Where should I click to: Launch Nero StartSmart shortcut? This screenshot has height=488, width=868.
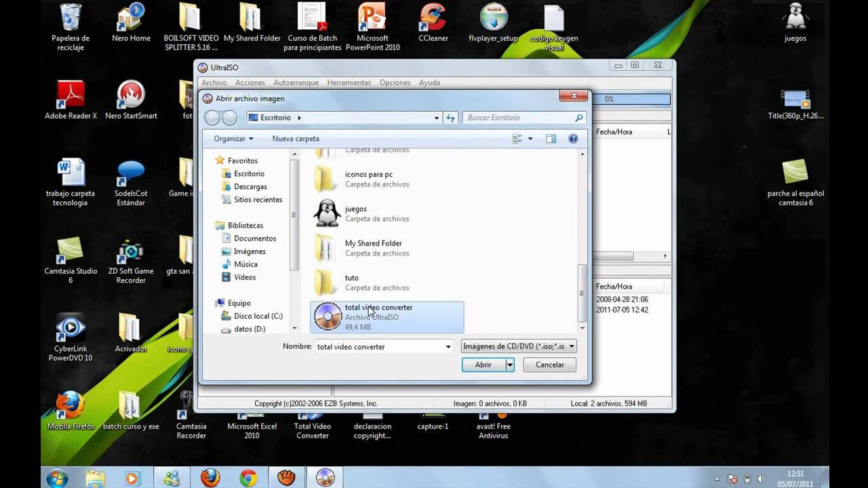coord(131,100)
